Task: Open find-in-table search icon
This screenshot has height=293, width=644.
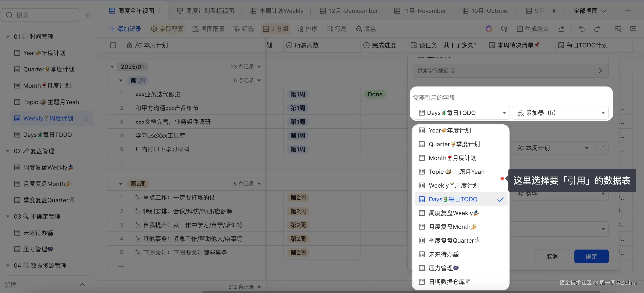Action: pyautogui.click(x=618, y=29)
